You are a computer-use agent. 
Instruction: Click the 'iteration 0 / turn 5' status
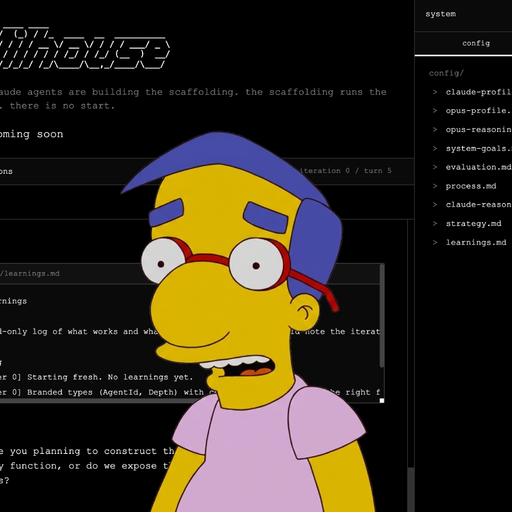(x=346, y=171)
